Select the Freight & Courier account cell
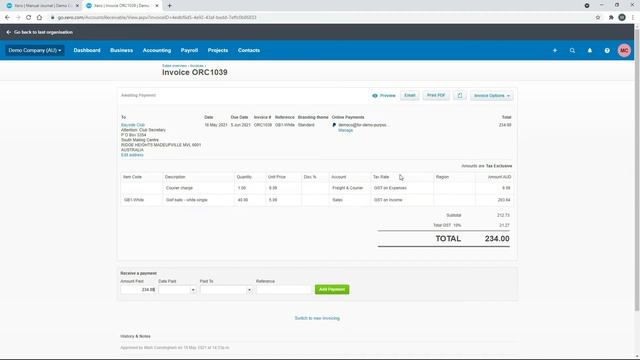 coord(350,188)
